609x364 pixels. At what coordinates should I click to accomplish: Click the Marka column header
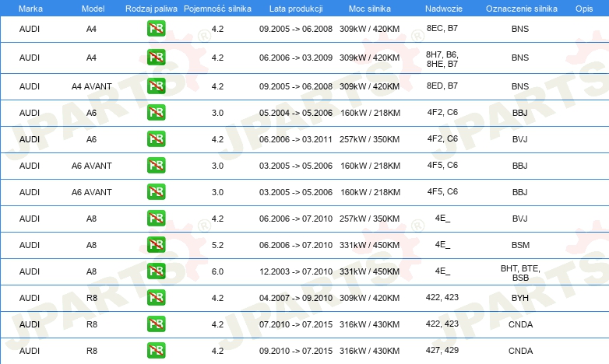[x=30, y=9]
